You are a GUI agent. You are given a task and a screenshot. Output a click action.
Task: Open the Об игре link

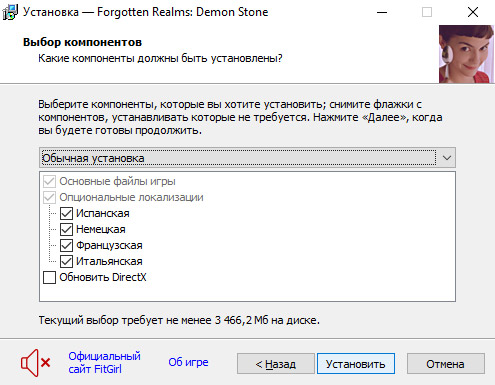point(188,362)
